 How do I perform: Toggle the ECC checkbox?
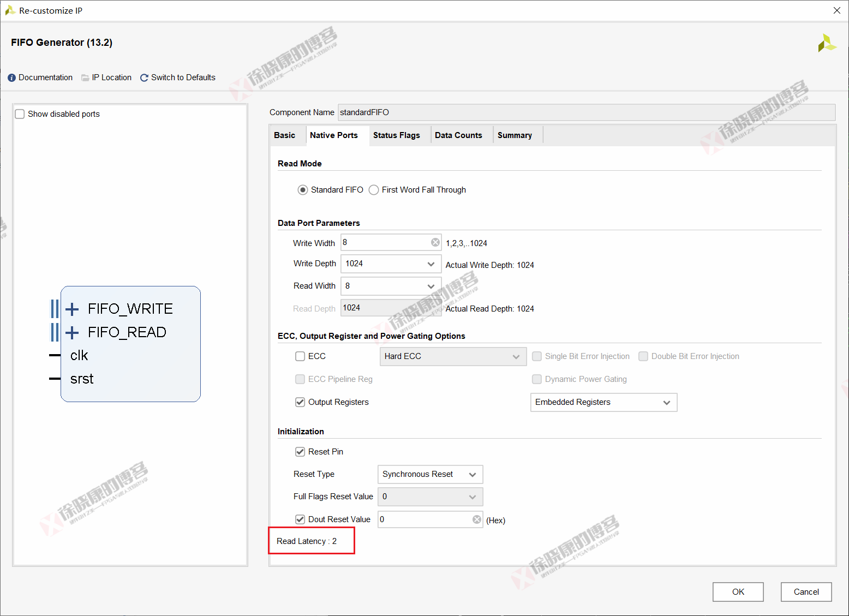tap(300, 356)
